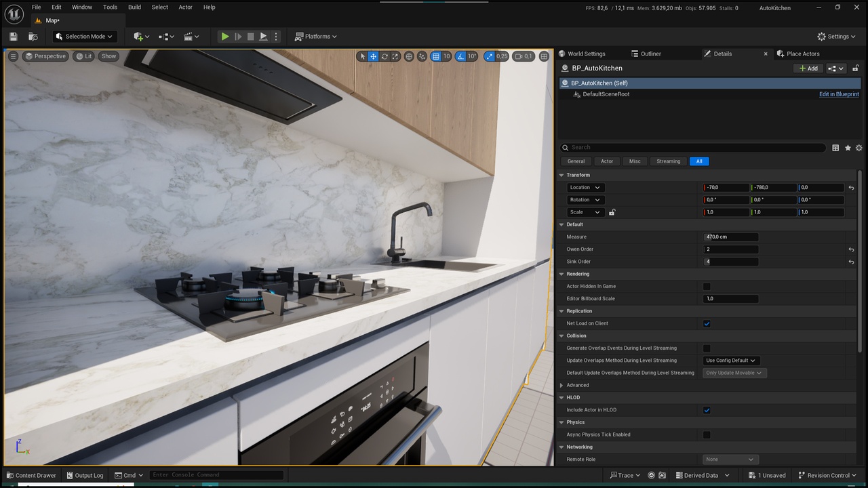This screenshot has height=488, width=868.
Task: Activate the Scale gizmo tool
Action: tap(395, 56)
